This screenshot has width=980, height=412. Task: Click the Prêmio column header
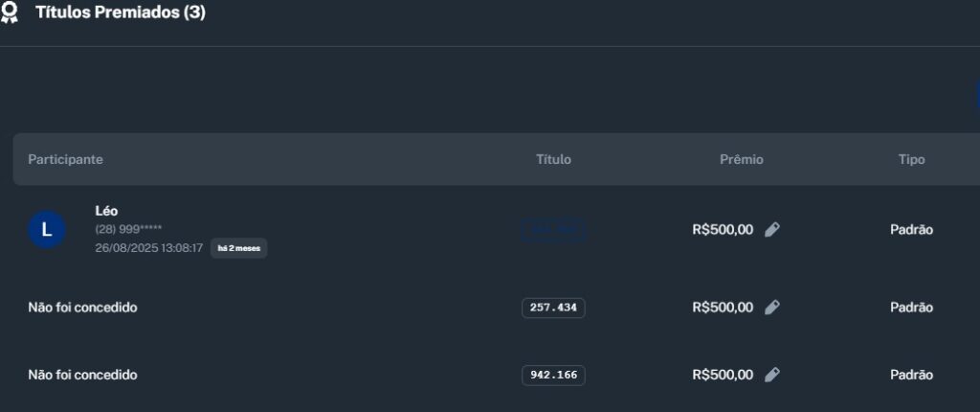click(742, 159)
